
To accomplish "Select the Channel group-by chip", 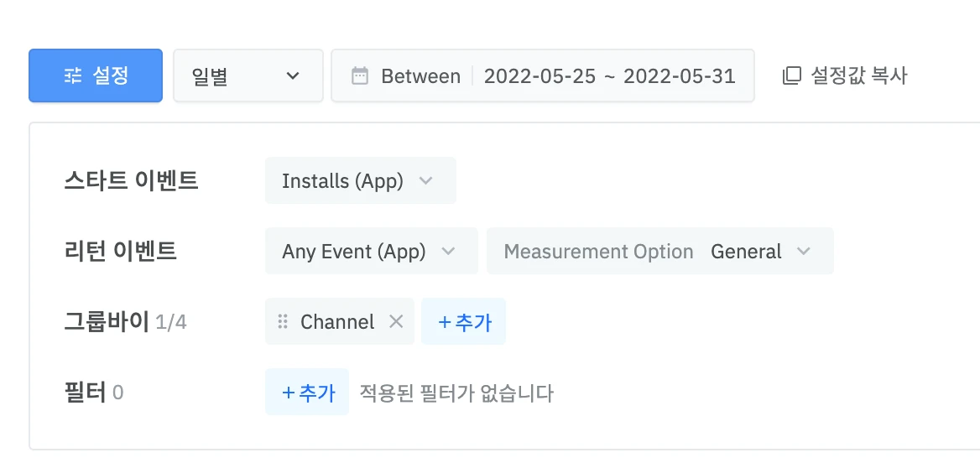I will [337, 322].
